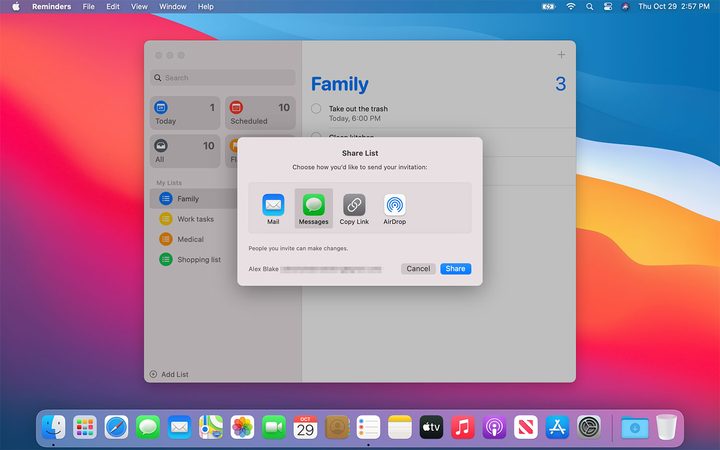The height and width of the screenshot is (450, 720).
Task: Select AirDrop to send the invitation
Action: coord(394,209)
